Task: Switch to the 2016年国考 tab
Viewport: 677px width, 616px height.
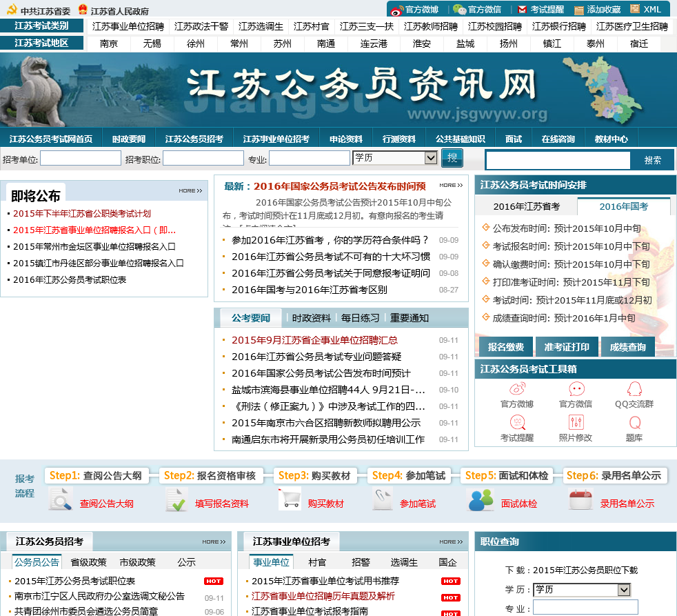Action: (x=624, y=206)
